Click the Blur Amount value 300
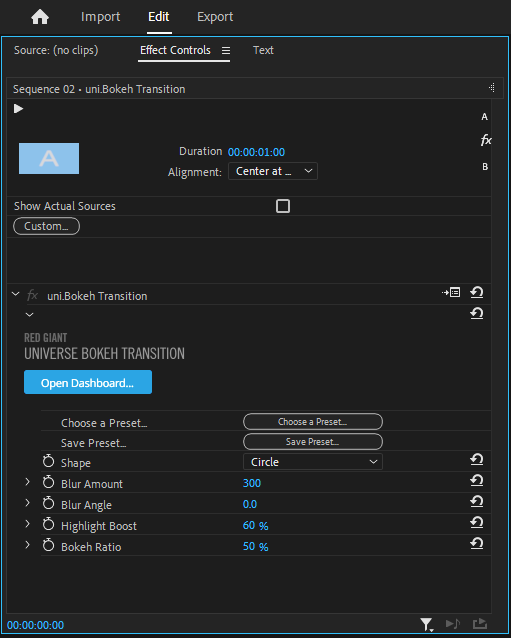 (252, 483)
